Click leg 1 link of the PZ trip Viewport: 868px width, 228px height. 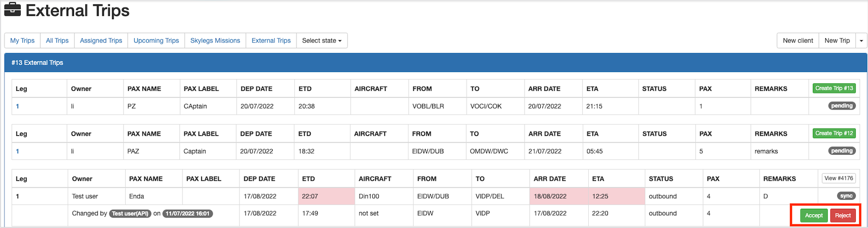coord(18,106)
